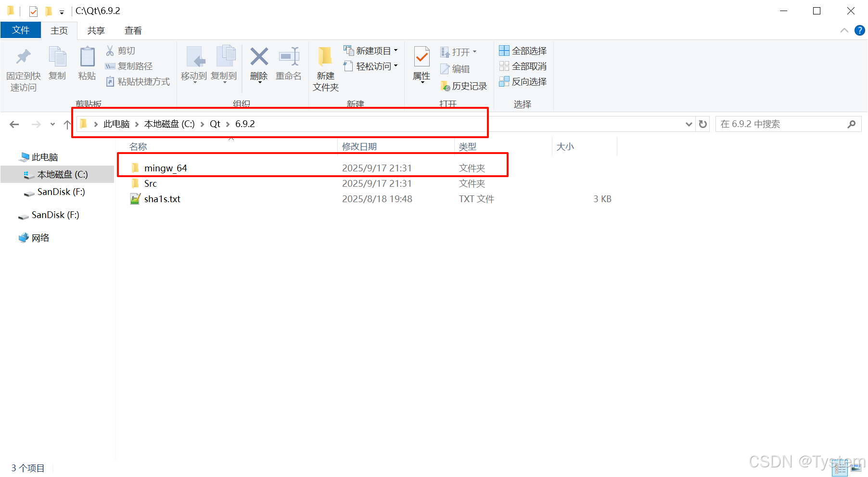This screenshot has width=868, height=477.
Task: Click the Edit ribbon command
Action: 455,69
